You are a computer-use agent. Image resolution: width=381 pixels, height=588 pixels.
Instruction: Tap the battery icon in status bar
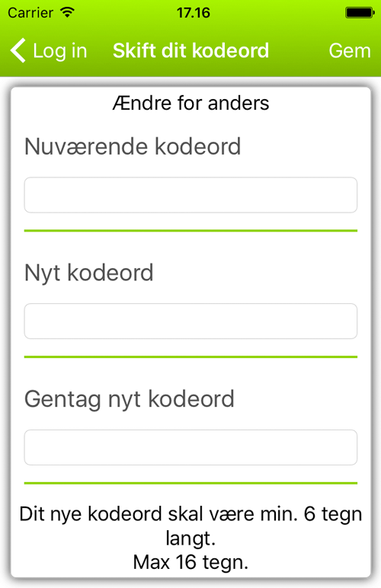360,13
